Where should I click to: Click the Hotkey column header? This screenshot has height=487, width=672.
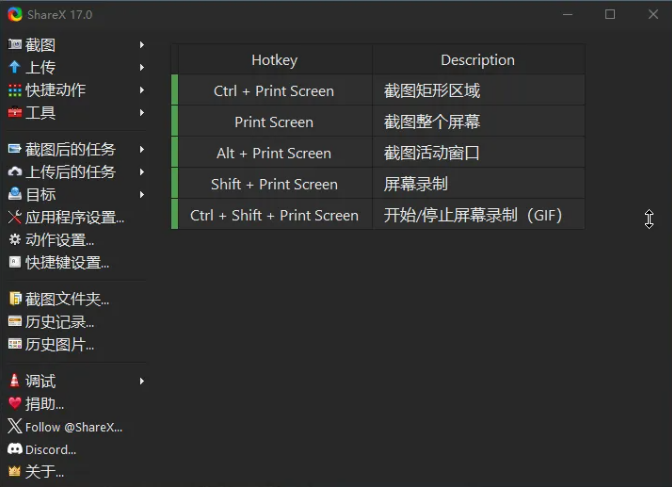click(275, 60)
